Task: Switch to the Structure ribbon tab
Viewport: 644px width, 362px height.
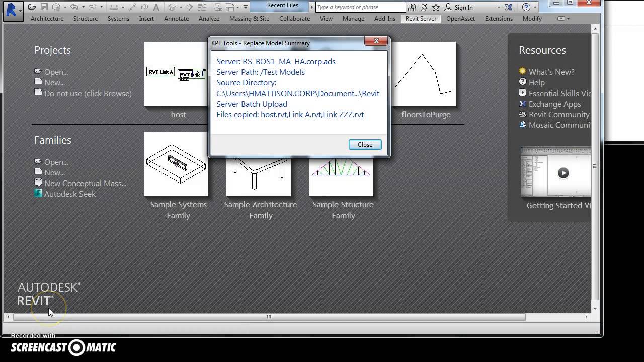Action: 86,19
